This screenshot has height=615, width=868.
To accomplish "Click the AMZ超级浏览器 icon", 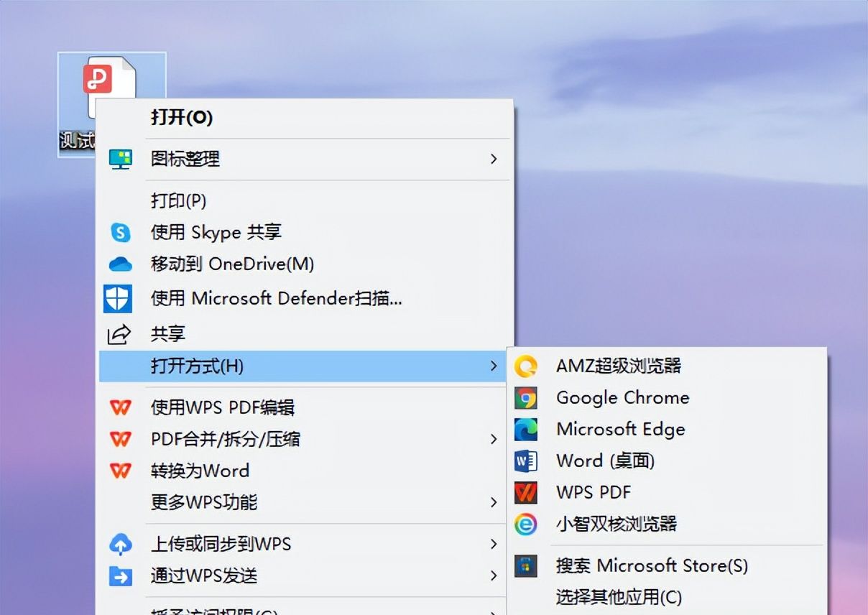I will tap(526, 366).
